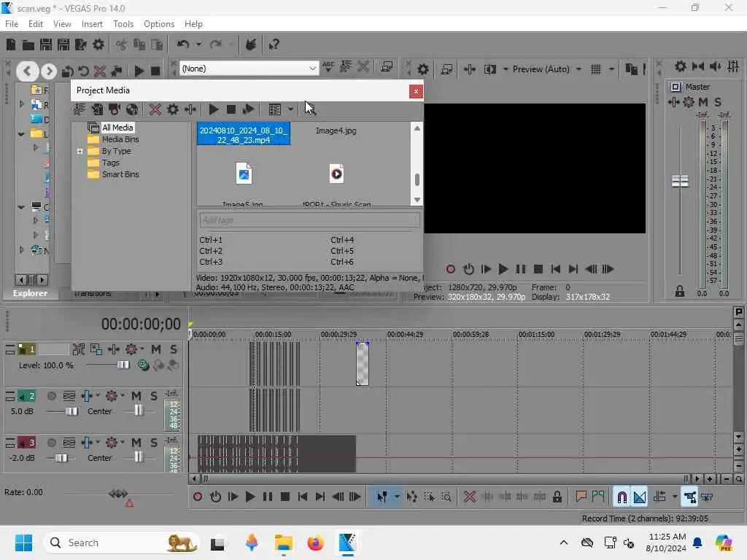Open Firefox from the taskbar
747x560 pixels.
[315, 542]
